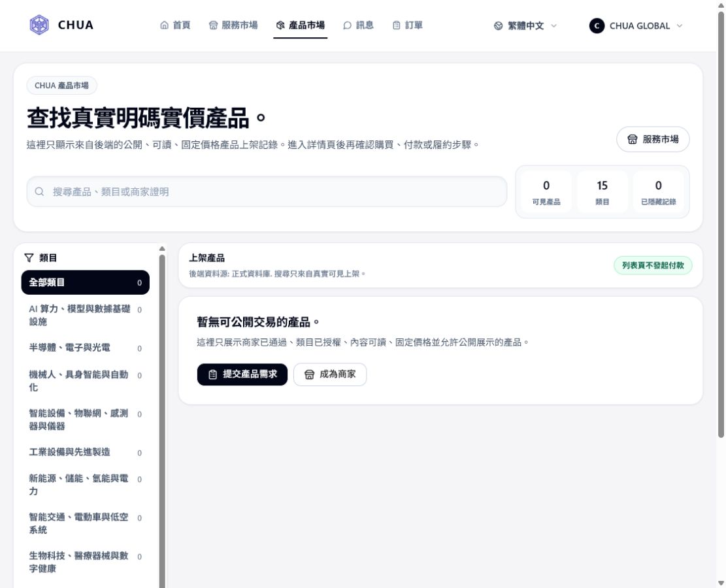Click the home icon beside 首頁
726x588 pixels.
pos(165,25)
